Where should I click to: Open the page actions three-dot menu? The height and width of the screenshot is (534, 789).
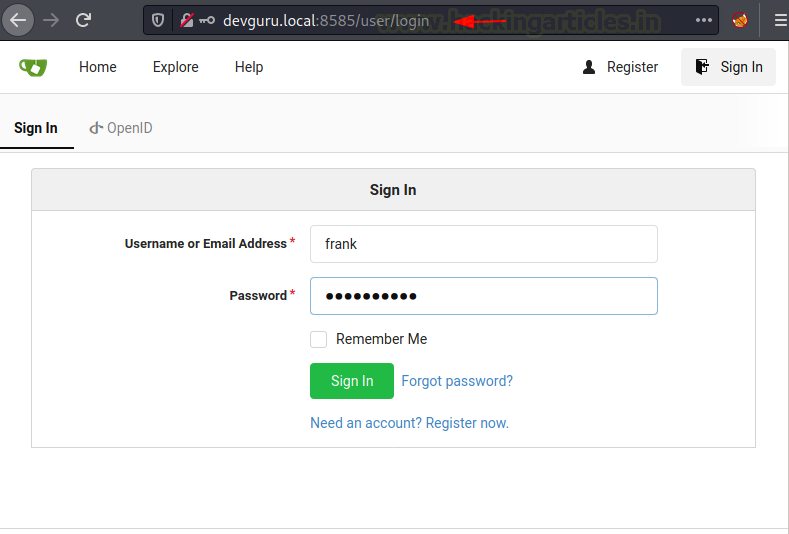point(703,20)
